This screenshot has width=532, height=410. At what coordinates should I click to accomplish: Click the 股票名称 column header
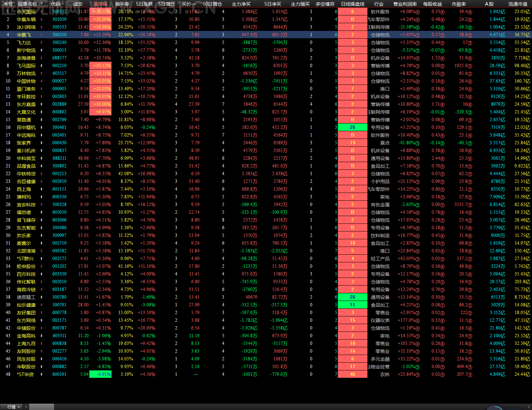[x=28, y=4]
